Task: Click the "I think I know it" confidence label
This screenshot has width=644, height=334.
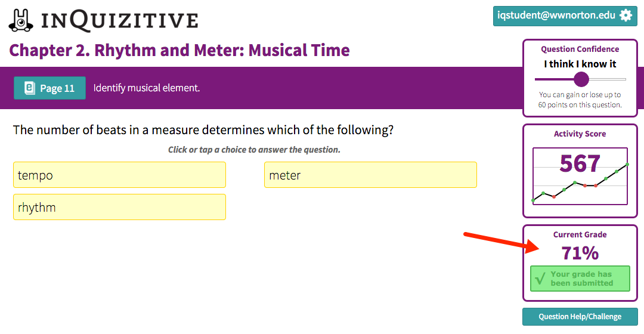Action: click(x=580, y=64)
